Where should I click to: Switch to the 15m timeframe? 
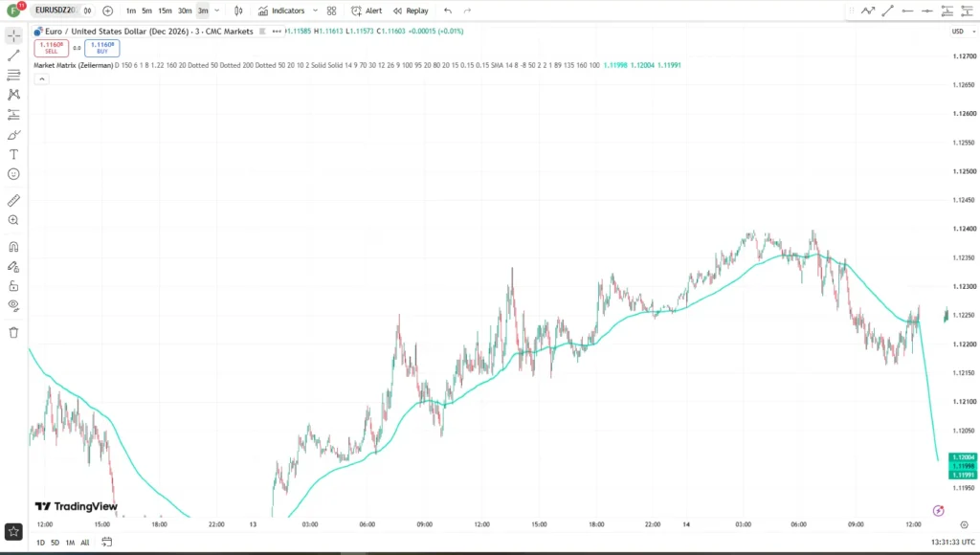coord(165,11)
